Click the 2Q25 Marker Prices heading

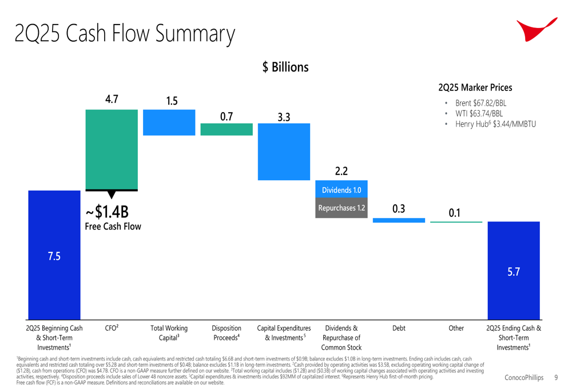pos(475,88)
